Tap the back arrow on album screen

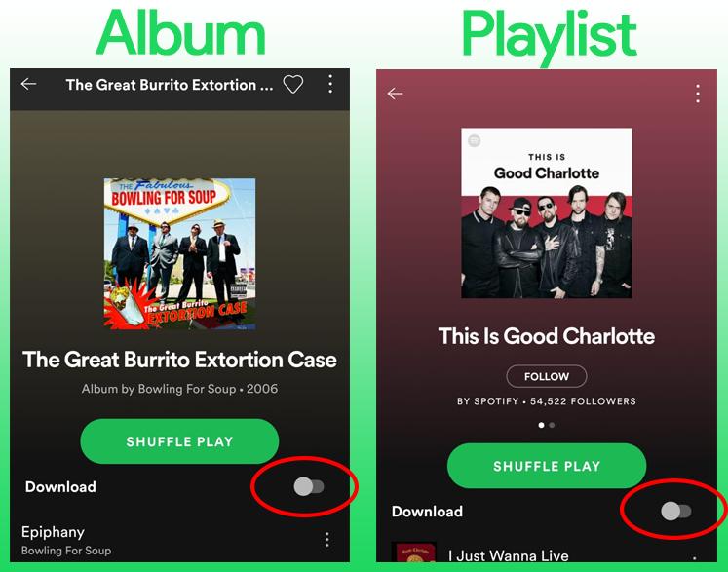(x=28, y=84)
